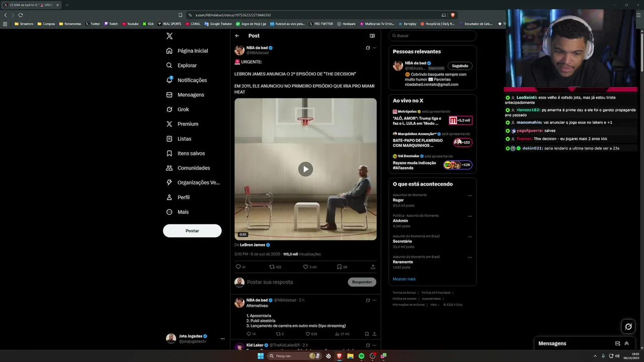
Task: Share icon on main post
Action: click(x=373, y=267)
